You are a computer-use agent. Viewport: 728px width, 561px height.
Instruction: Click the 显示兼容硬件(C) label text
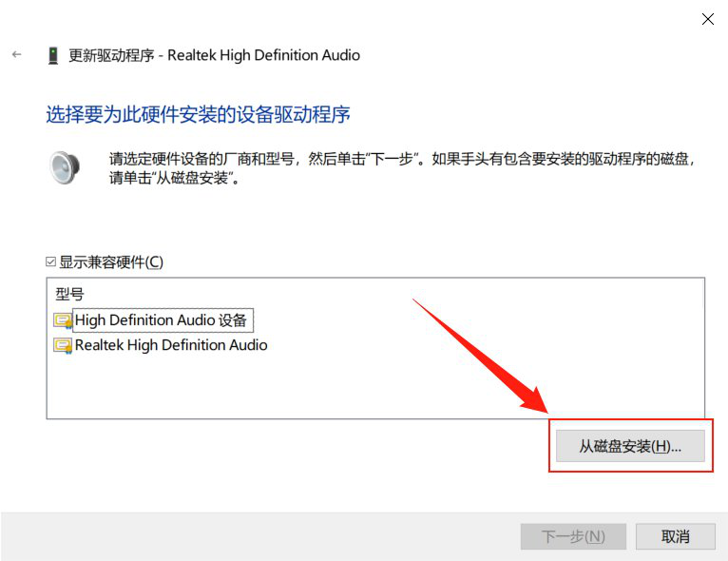[x=111, y=261]
